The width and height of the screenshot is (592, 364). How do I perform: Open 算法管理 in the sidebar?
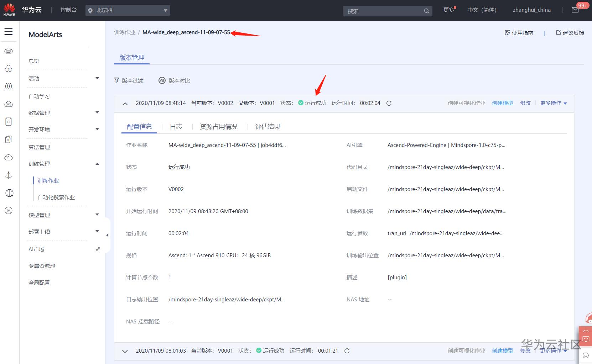pyautogui.click(x=39, y=147)
